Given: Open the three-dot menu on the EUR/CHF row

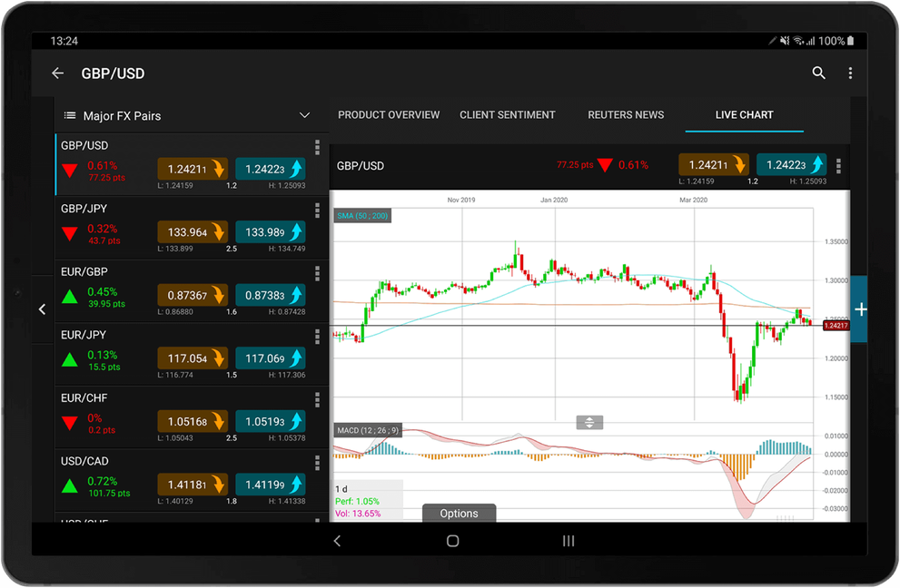Looking at the screenshot, I should (317, 399).
